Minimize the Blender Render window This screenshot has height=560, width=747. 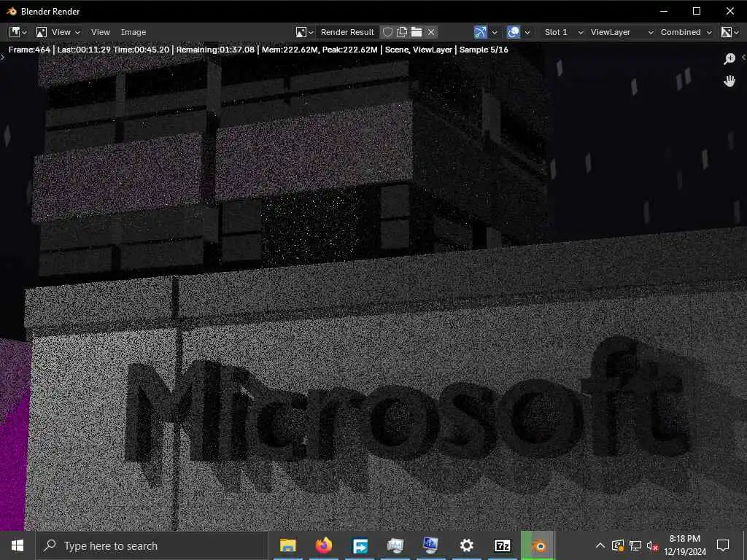click(x=664, y=11)
